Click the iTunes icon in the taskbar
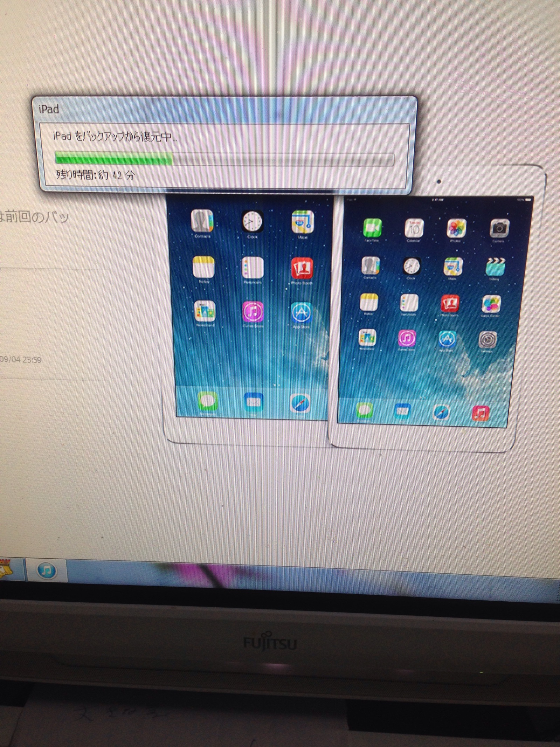The width and height of the screenshot is (560, 747). pos(47,570)
